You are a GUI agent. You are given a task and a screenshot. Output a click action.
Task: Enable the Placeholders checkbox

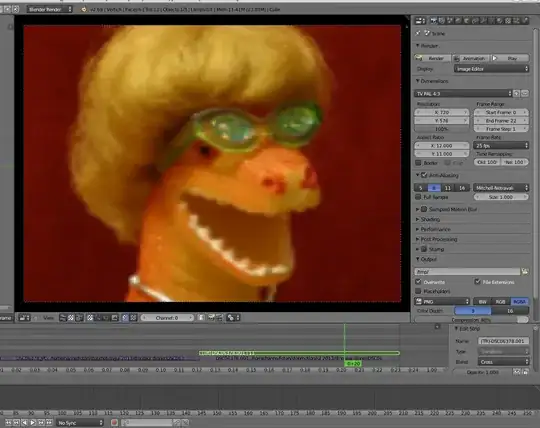click(x=418, y=291)
